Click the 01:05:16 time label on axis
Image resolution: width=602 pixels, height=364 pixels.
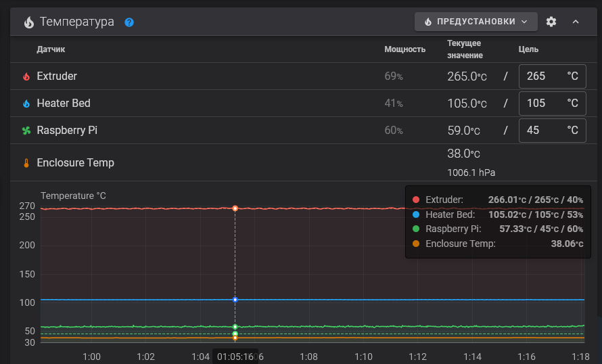coord(235,357)
